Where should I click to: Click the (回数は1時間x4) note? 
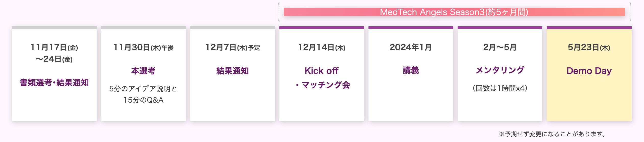pos(500,88)
